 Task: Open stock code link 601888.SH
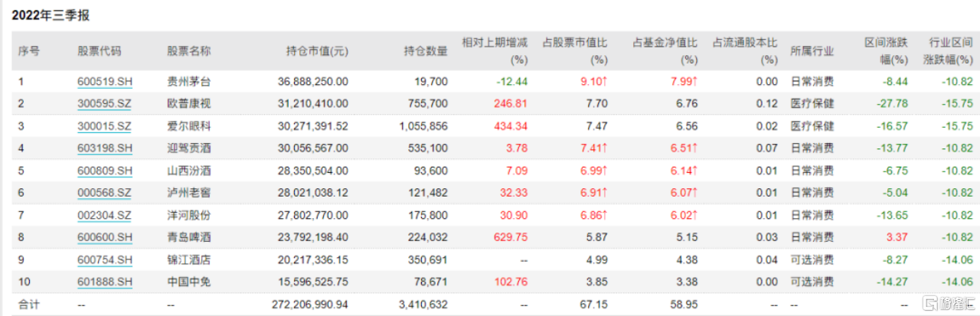[x=105, y=282]
